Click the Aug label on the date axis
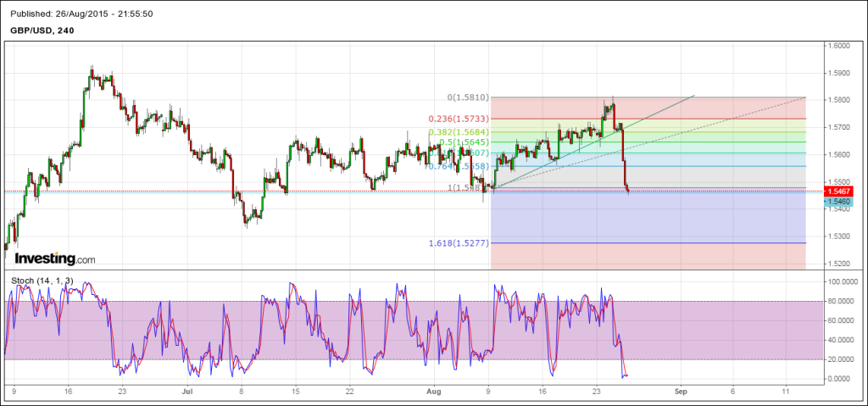 pyautogui.click(x=434, y=392)
